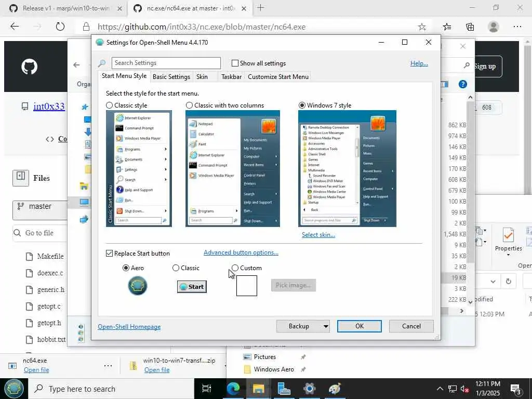Viewport: 532px width, 399px height.
Task: Open the int0x33 repository owner link
Action: (49, 106)
